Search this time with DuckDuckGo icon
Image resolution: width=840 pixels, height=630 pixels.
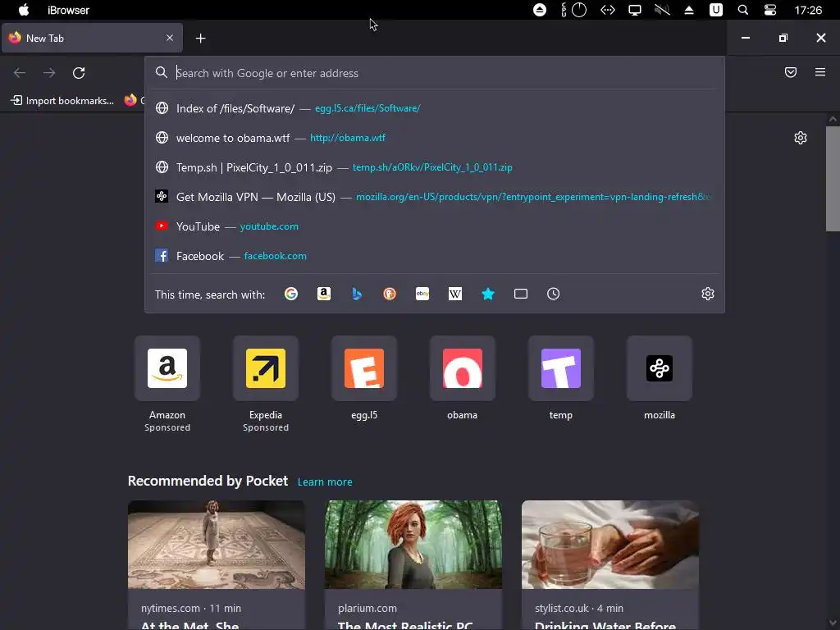point(390,294)
